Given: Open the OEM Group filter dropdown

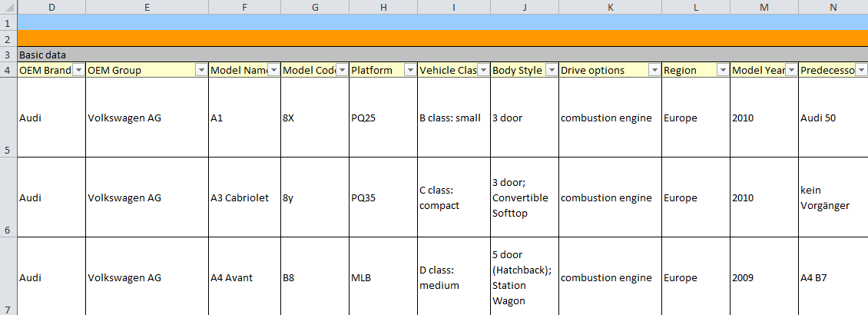Looking at the screenshot, I should coord(201,71).
